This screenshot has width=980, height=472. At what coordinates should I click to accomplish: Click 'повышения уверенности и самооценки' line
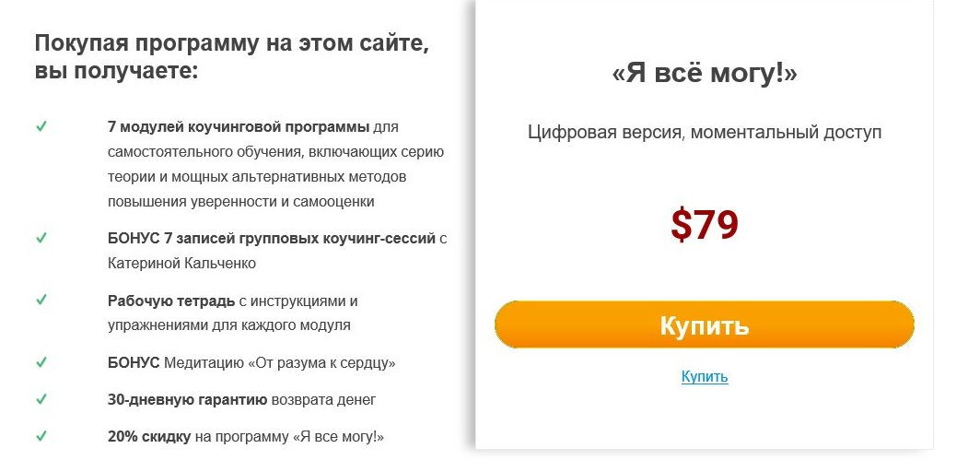click(240, 201)
